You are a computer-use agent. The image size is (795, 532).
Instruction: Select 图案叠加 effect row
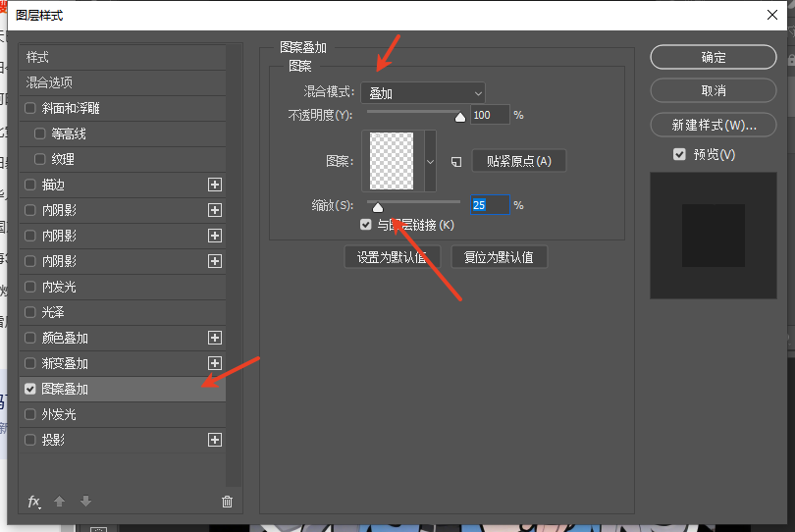pyautogui.click(x=122, y=389)
